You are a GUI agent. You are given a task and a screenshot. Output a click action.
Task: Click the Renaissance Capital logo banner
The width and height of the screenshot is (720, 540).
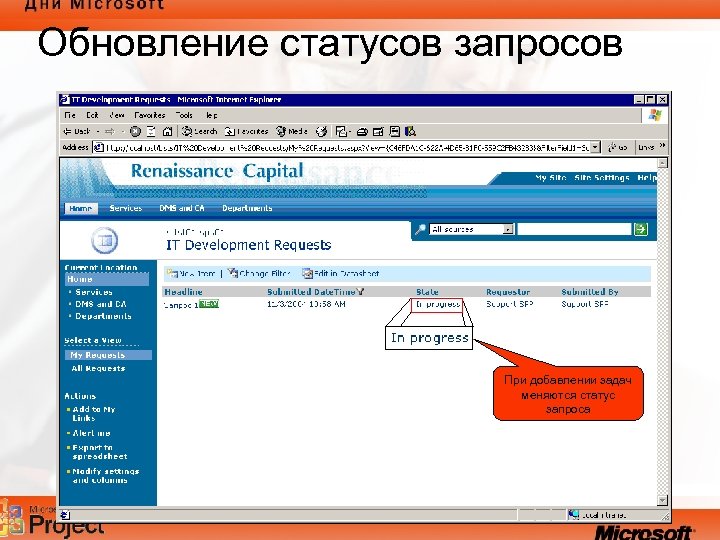coord(217,171)
